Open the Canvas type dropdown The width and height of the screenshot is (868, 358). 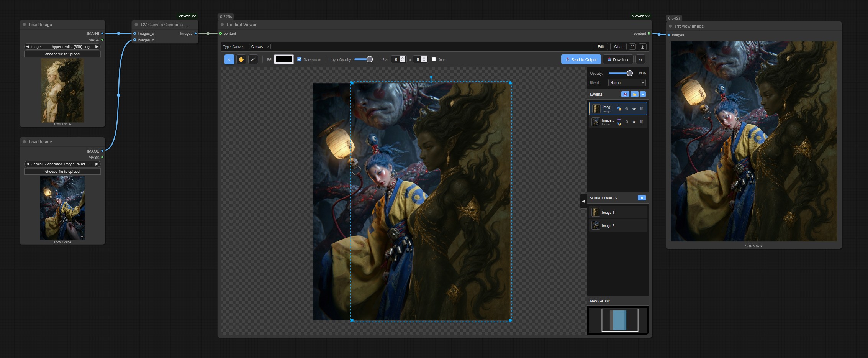coord(260,47)
